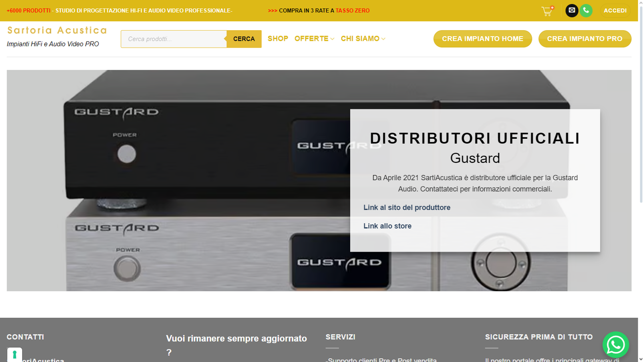
Task: Click the email envelope icon
Action: (x=572, y=11)
